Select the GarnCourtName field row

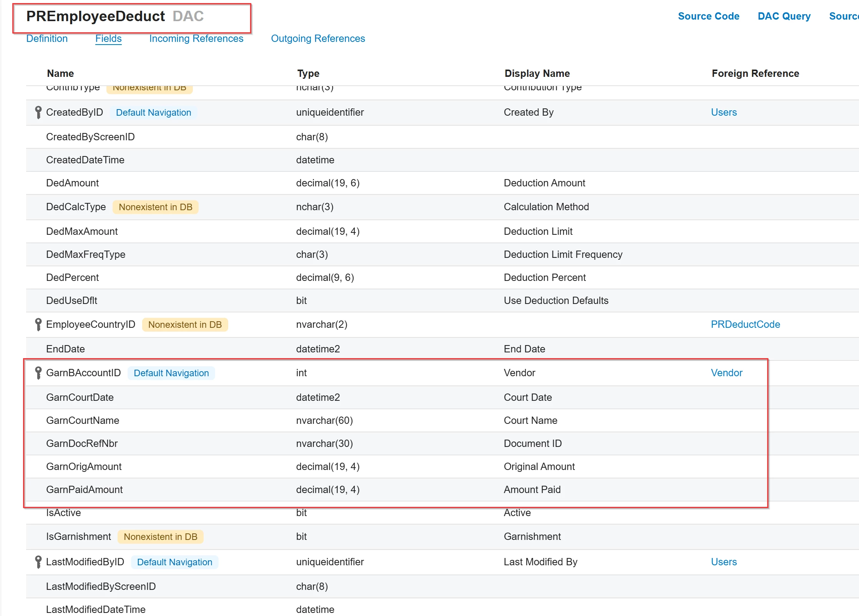pyautogui.click(x=83, y=420)
